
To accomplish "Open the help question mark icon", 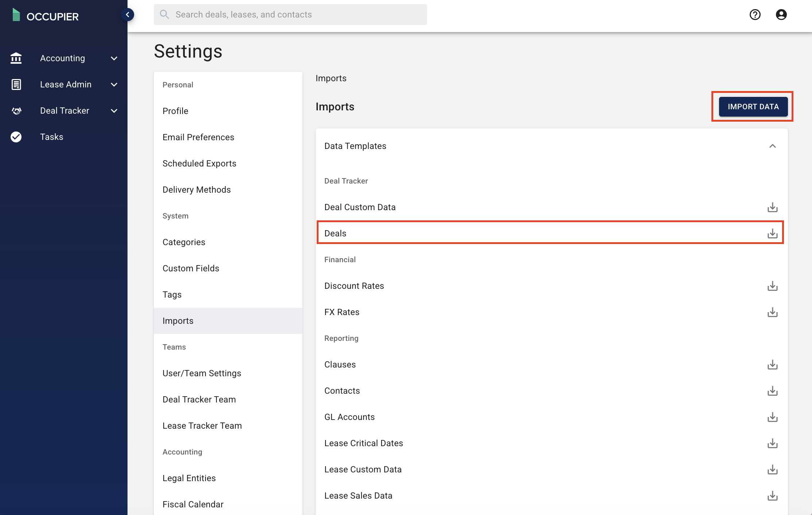I will click(755, 15).
